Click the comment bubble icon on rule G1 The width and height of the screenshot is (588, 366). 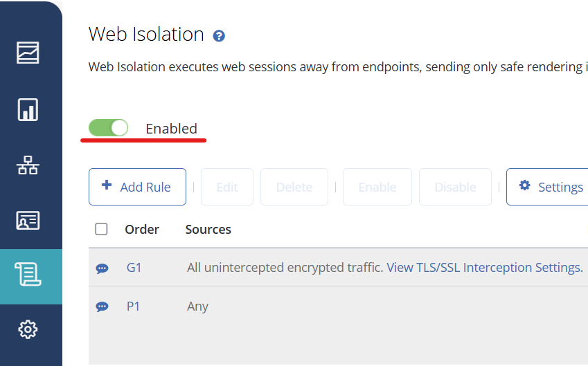102,268
